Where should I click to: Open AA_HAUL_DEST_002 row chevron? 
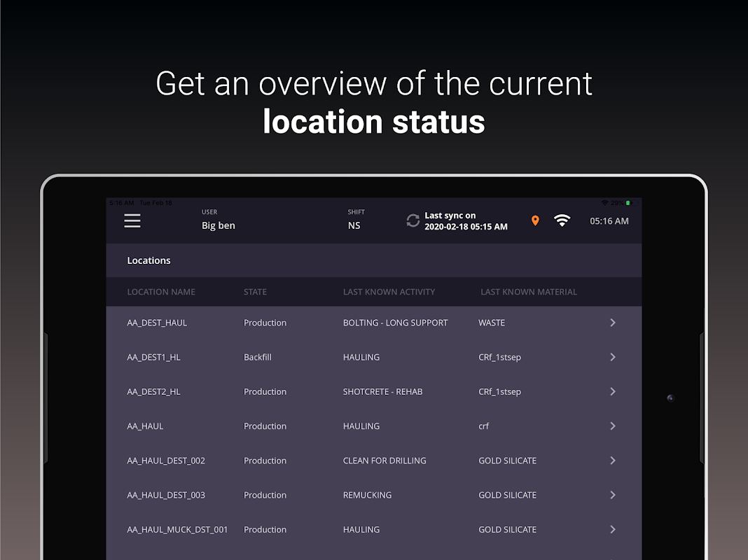[x=613, y=461]
